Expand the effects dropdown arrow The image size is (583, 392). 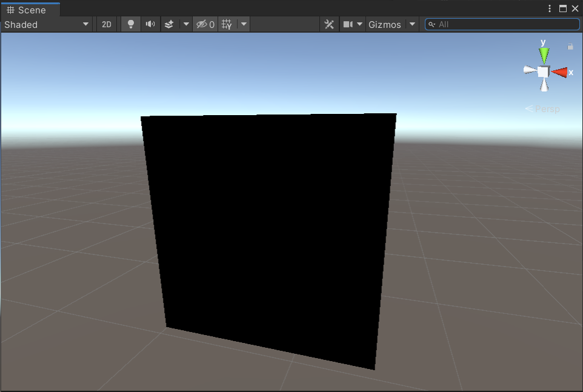point(185,24)
